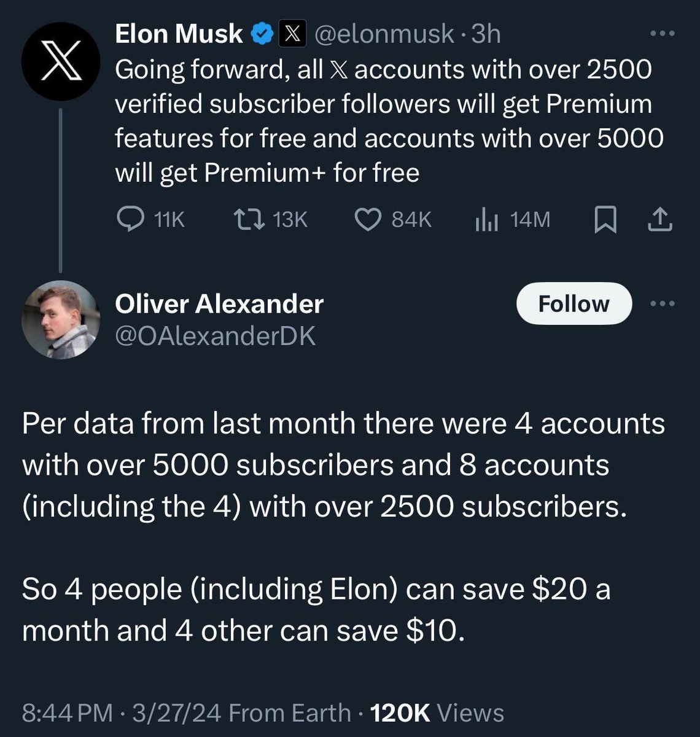The height and width of the screenshot is (737, 700).
Task: Bookmark Elon Musk's post
Action: (605, 220)
